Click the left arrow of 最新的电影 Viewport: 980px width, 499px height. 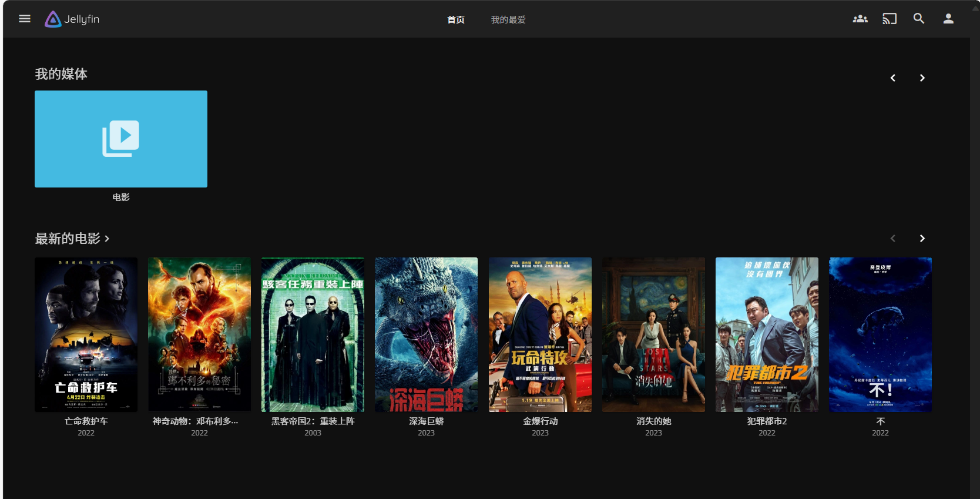coord(893,238)
